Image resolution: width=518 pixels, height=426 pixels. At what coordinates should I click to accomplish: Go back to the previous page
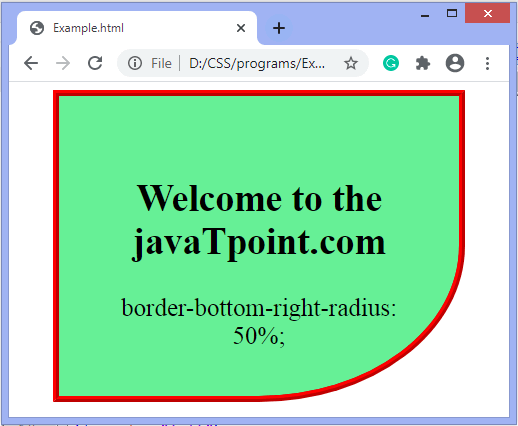pyautogui.click(x=31, y=63)
